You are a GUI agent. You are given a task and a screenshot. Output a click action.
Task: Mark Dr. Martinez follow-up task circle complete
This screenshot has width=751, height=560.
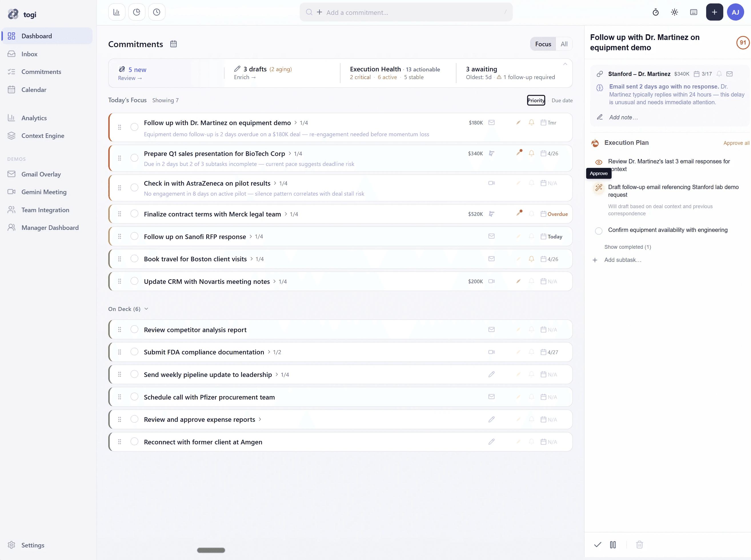(x=134, y=127)
